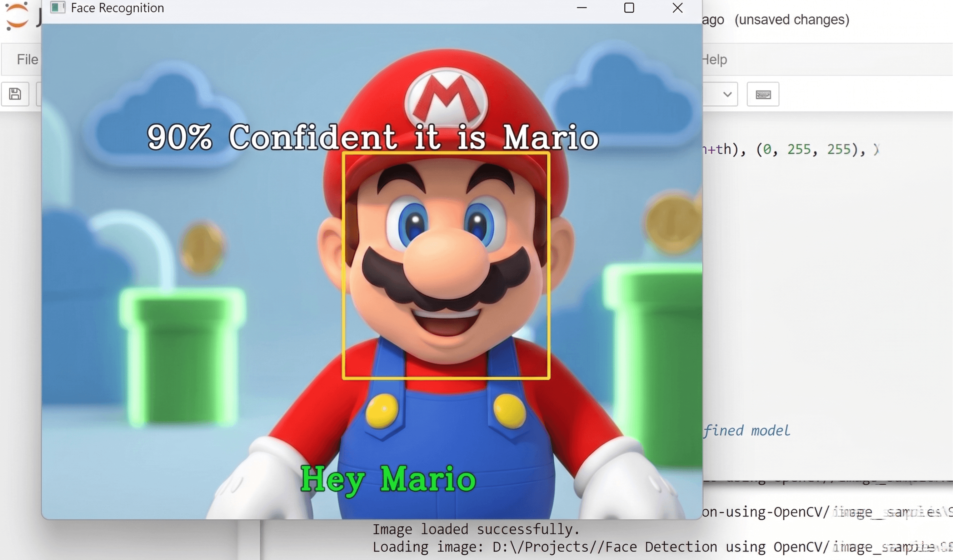The image size is (953, 560).
Task: Click the Face Recognition title bar text
Action: click(118, 8)
